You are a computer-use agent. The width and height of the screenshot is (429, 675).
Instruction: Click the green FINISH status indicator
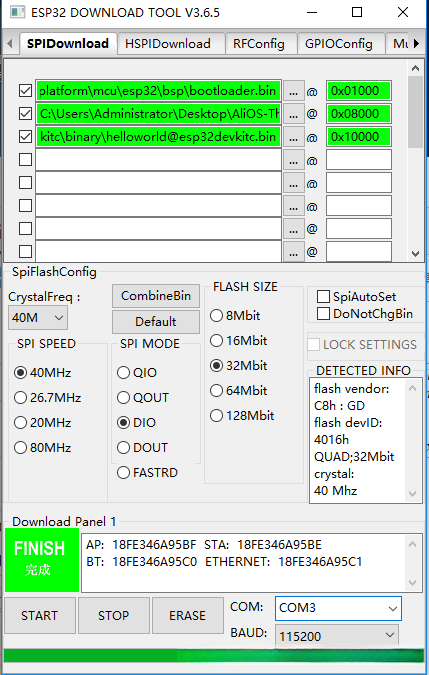click(42, 560)
